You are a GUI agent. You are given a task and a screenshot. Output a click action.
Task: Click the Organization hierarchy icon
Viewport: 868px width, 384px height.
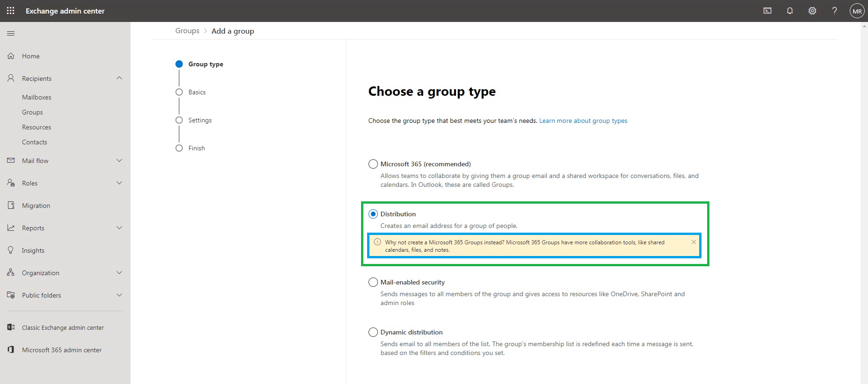pos(11,272)
